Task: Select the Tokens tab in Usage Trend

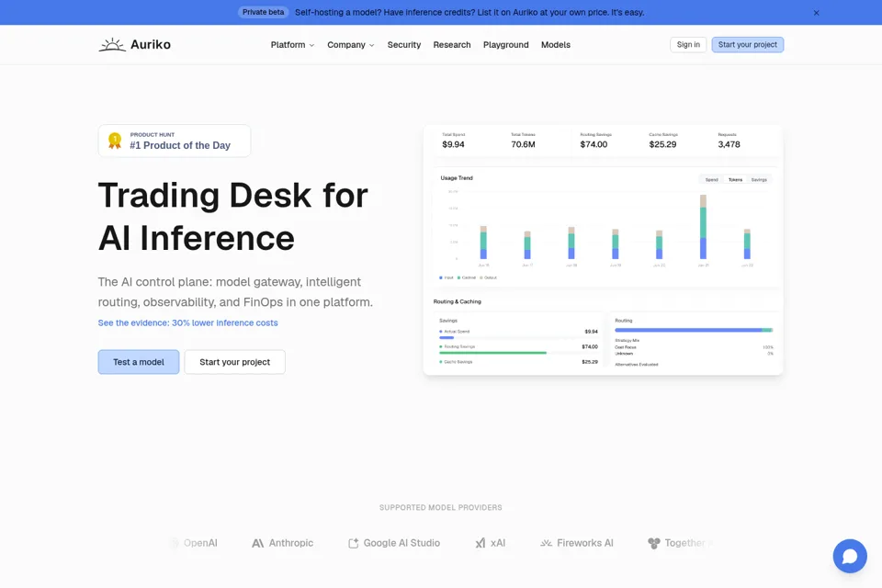Action: [735, 179]
